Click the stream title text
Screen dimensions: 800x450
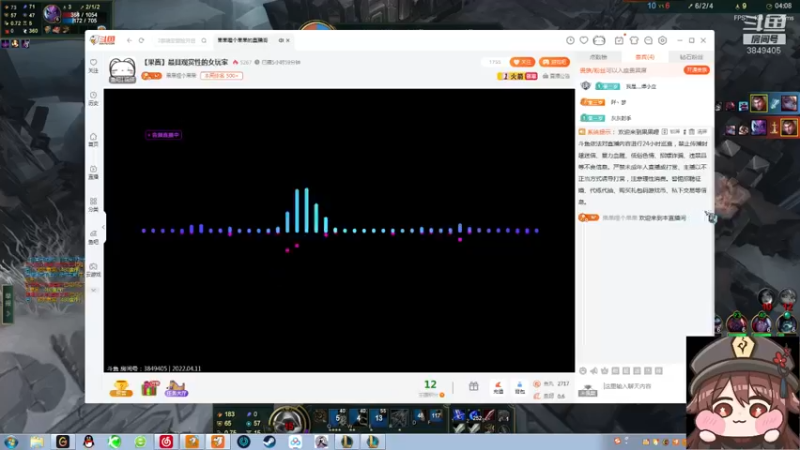[186, 62]
